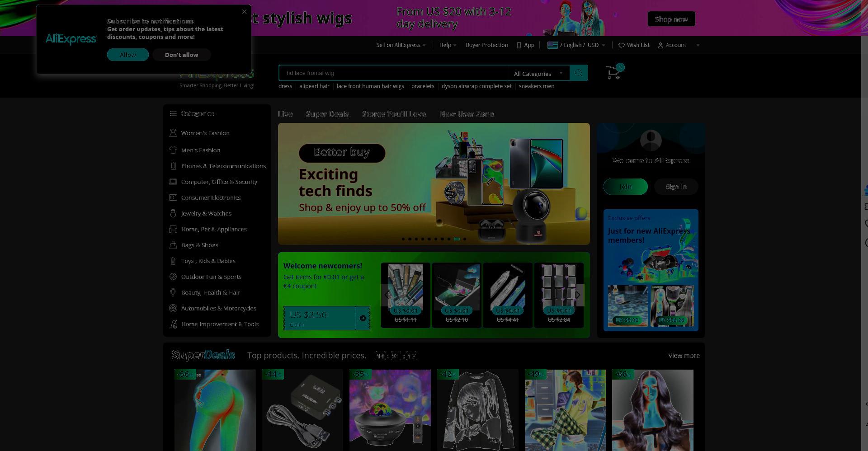This screenshot has width=868, height=451.
Task: Click the Buyer Protection link
Action: 486,45
